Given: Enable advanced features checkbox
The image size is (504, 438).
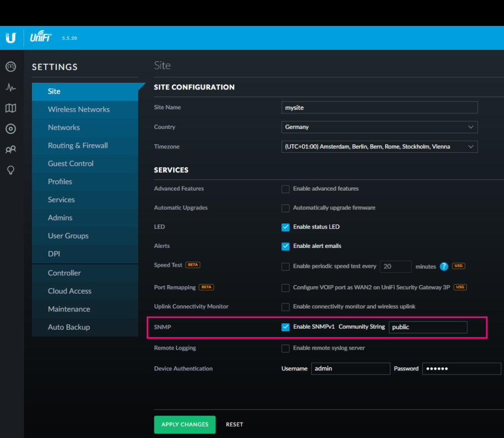Looking at the screenshot, I should point(286,189).
